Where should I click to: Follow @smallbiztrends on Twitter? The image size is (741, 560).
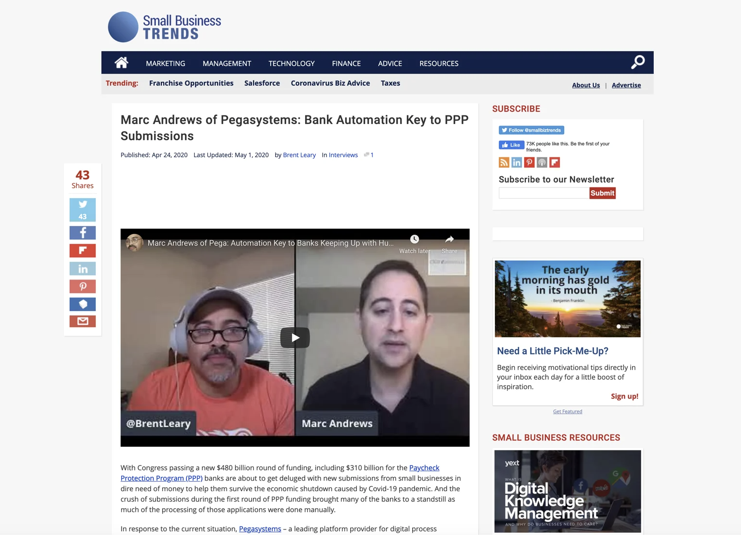click(x=531, y=130)
